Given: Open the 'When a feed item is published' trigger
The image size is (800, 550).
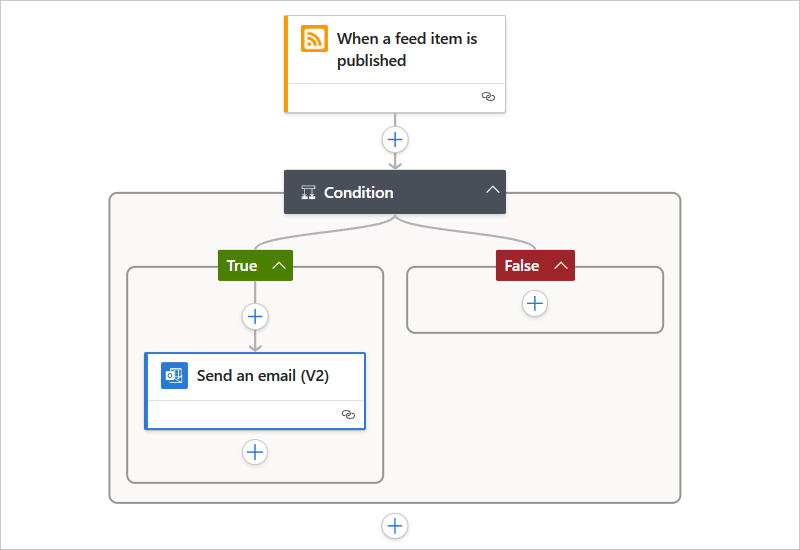Looking at the screenshot, I should coord(406,49).
